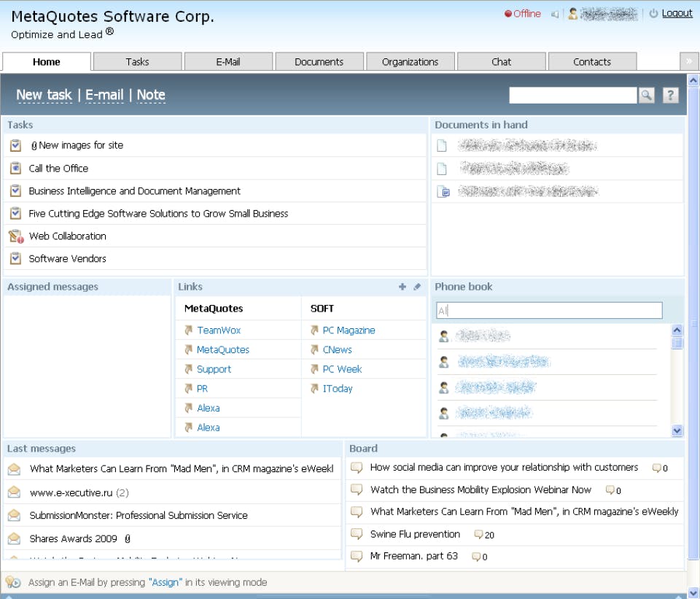Click the link arrow icon beside PC Magazine
The image size is (700, 599).
(x=314, y=331)
